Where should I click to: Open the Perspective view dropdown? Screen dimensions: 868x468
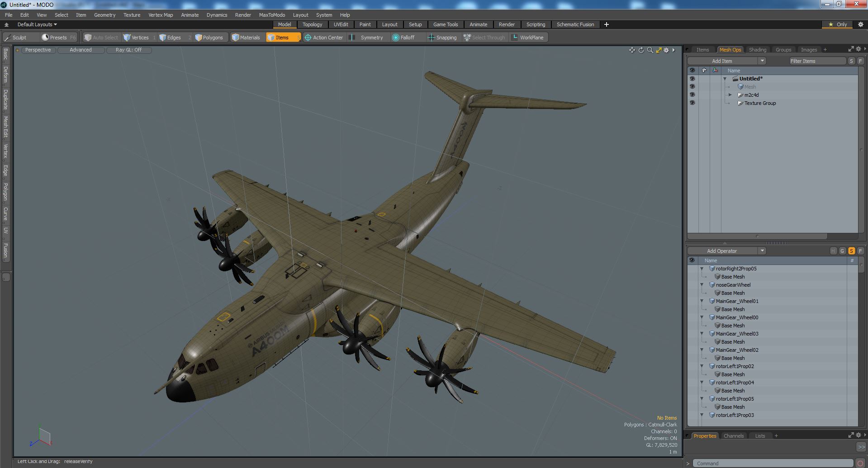(x=38, y=50)
